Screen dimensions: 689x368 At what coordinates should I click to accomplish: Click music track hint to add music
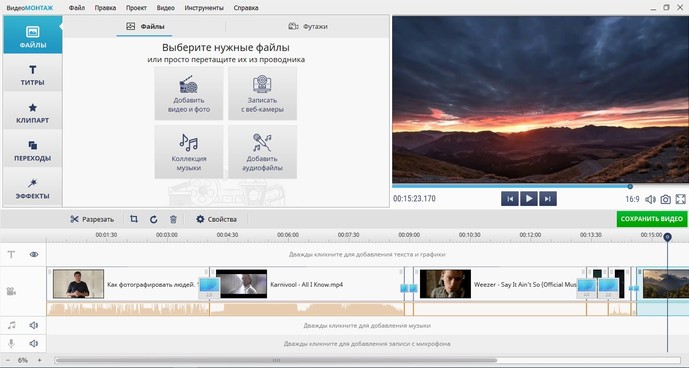click(367, 325)
